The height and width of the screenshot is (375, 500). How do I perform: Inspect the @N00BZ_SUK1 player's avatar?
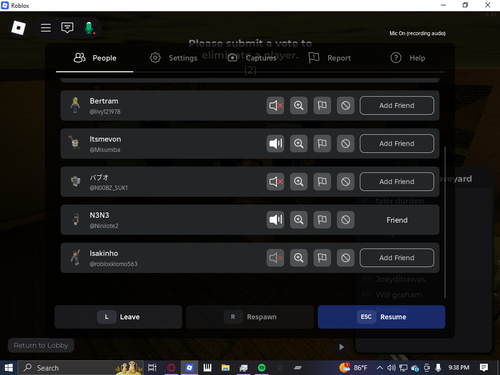pos(299,182)
